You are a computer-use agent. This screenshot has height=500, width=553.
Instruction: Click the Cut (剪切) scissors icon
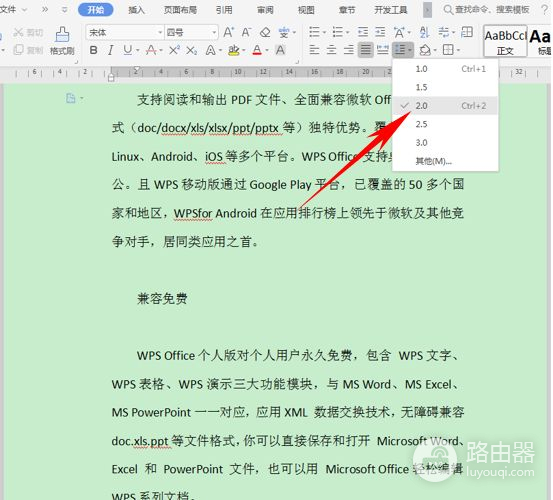pos(18,33)
